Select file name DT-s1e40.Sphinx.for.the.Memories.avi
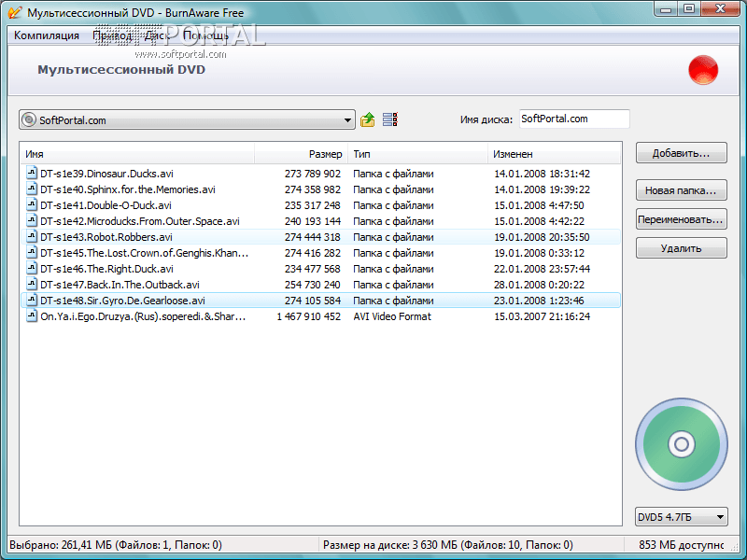 point(128,189)
